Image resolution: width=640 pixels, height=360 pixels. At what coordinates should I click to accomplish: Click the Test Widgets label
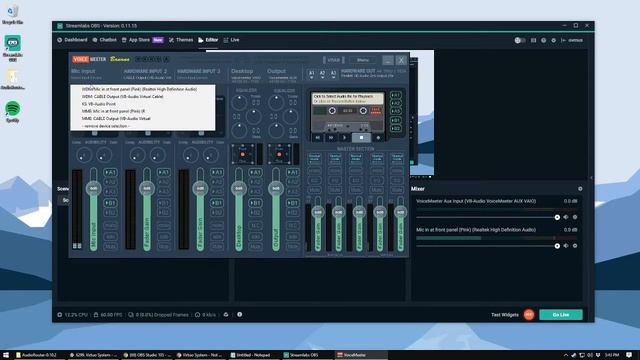[x=504, y=315]
